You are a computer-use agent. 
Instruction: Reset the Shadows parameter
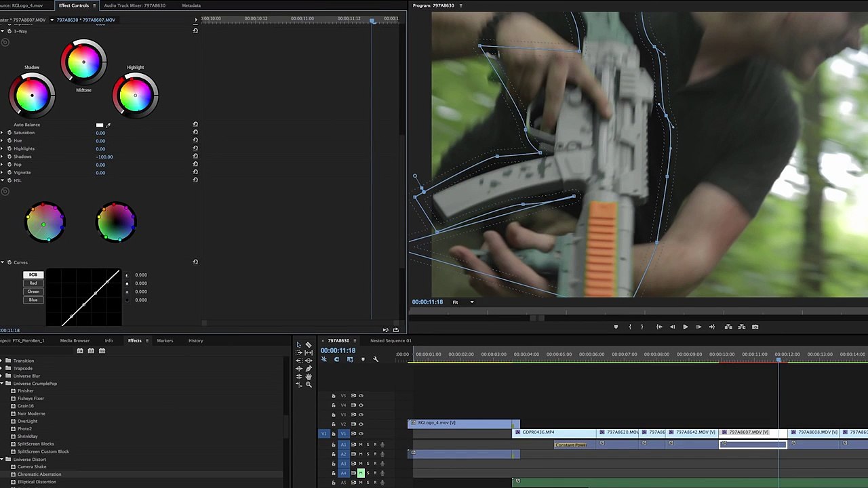[195, 157]
